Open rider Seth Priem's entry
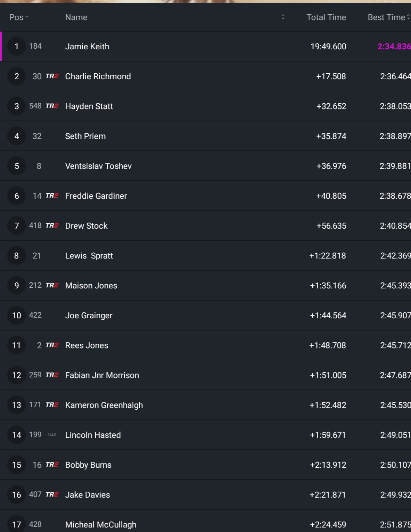The height and width of the screenshot is (532, 411). pos(85,136)
